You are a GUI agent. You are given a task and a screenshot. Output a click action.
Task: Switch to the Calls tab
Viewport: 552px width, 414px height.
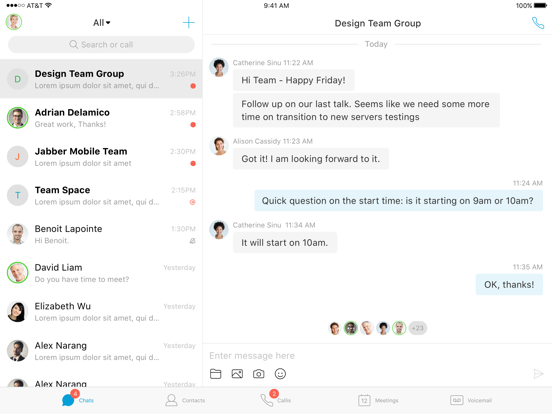(276, 399)
